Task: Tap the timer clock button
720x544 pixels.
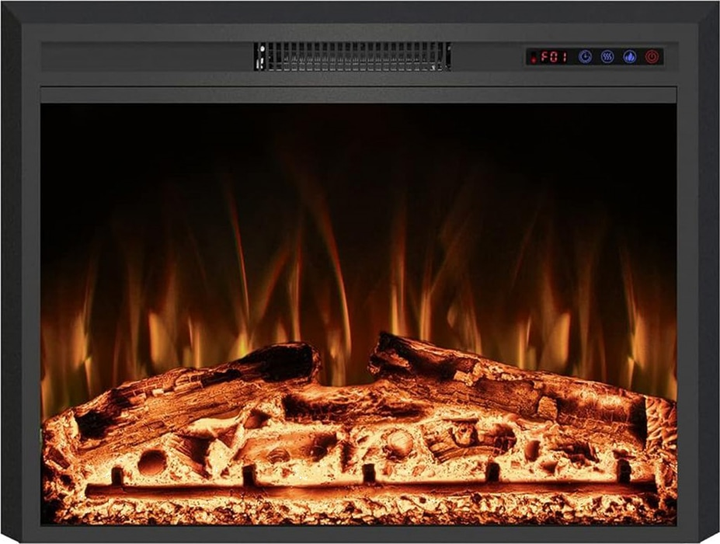Action: [x=585, y=57]
